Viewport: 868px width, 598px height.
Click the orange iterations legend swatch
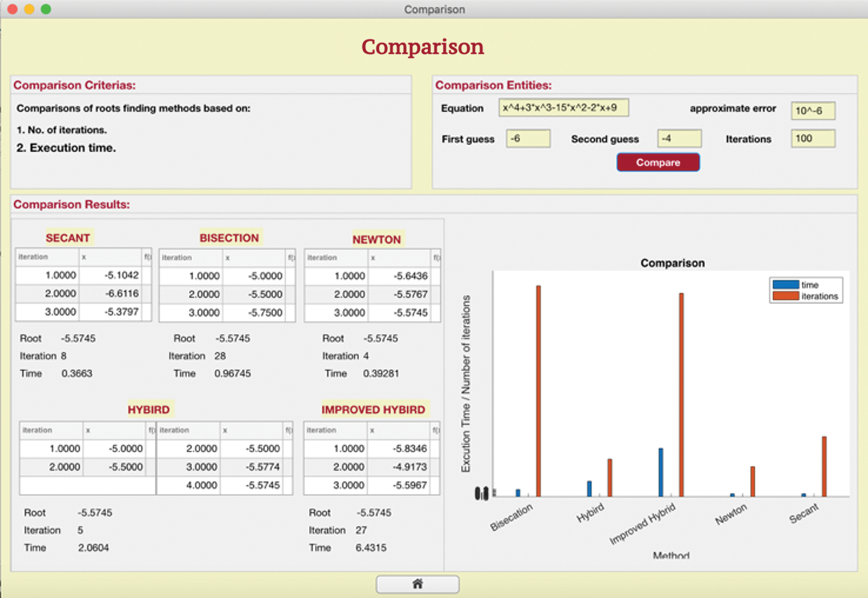[x=785, y=296]
